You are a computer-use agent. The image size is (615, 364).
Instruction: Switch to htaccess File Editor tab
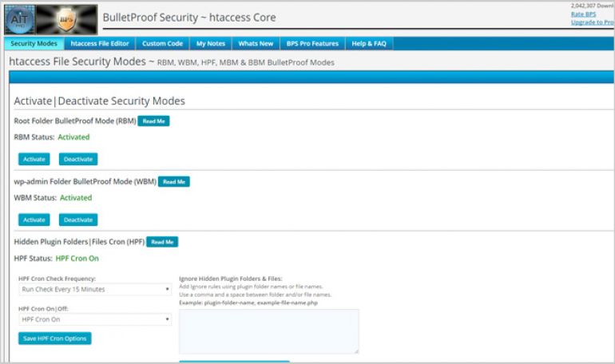(x=100, y=43)
